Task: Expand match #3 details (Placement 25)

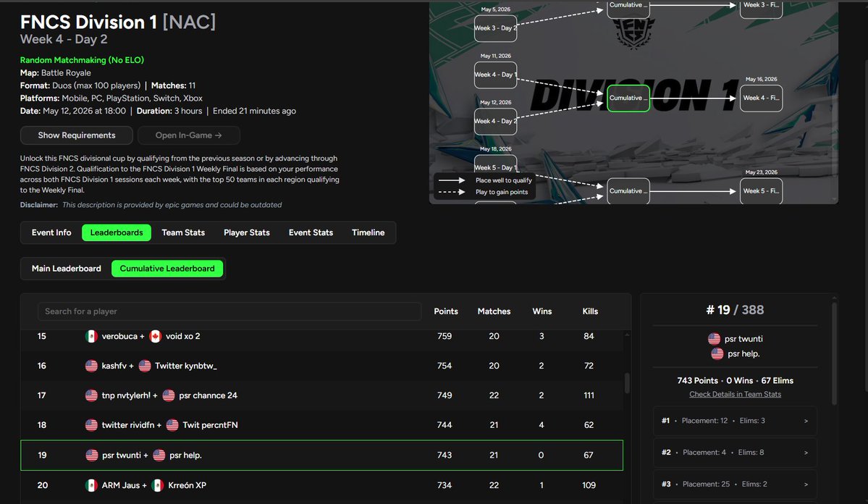Action: pyautogui.click(x=735, y=484)
